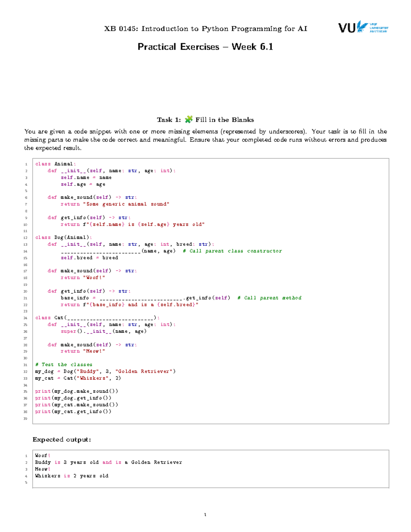This screenshot has width=411, height=532.
Task: Click the code line 'class Animal:'
Action: tap(55, 164)
